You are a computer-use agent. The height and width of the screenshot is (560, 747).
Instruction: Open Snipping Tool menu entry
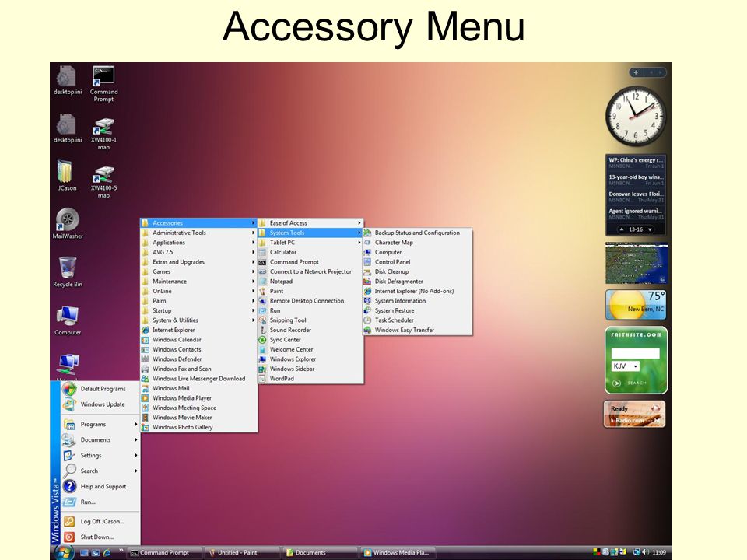(x=310, y=320)
